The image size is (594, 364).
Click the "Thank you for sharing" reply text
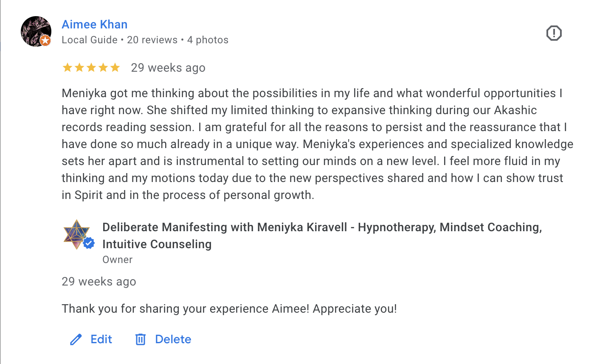point(229,308)
